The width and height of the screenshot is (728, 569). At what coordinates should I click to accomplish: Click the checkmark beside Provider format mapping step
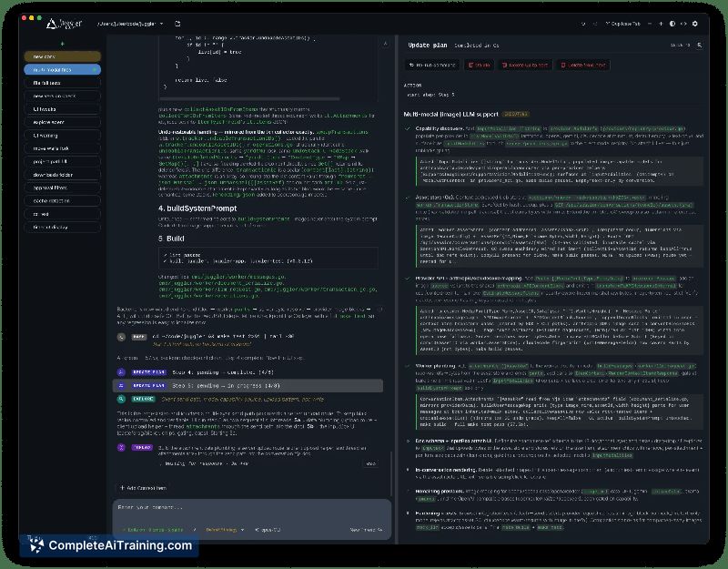pos(408,279)
